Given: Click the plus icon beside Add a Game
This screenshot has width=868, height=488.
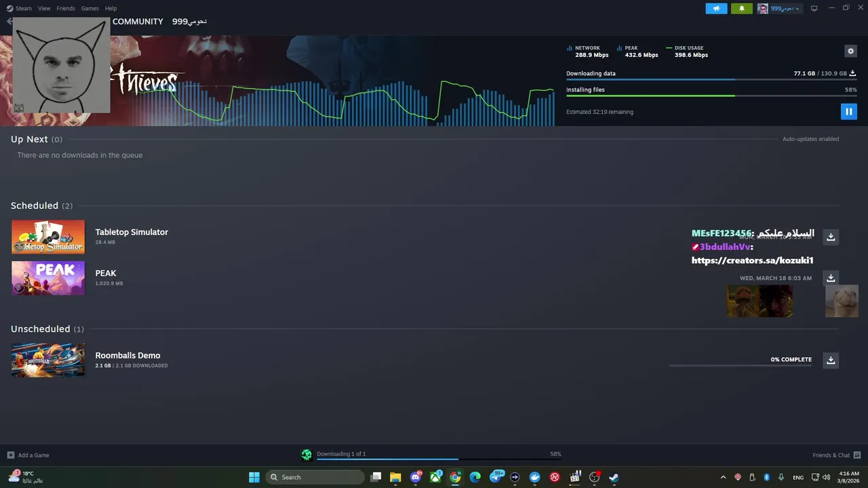Looking at the screenshot, I should (10, 455).
